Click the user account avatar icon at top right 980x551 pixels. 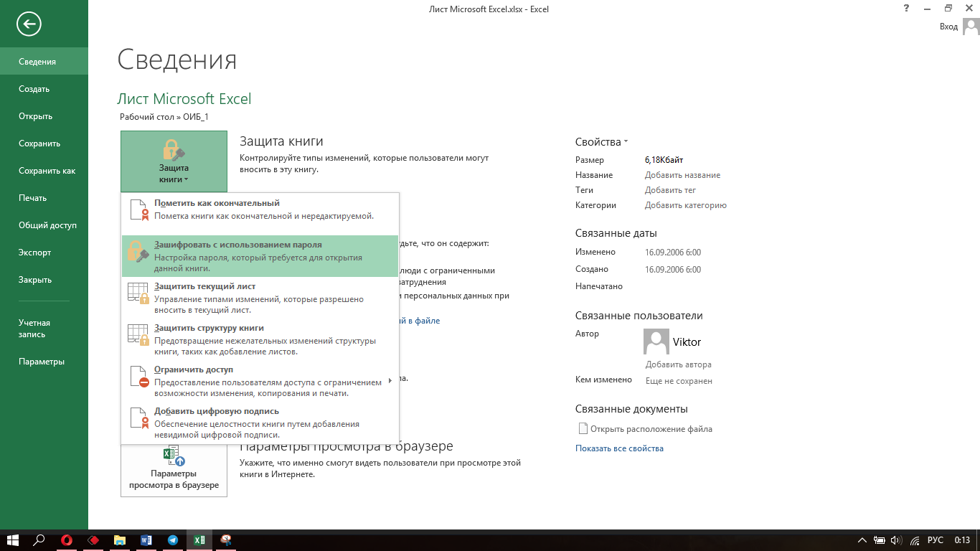pyautogui.click(x=971, y=27)
